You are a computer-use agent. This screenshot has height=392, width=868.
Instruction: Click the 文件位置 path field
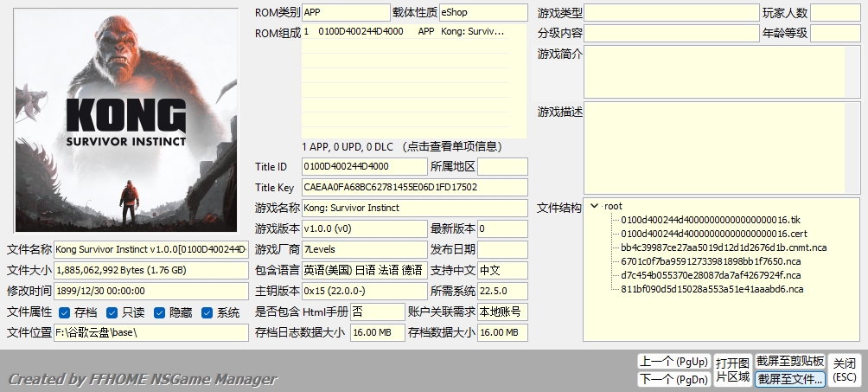(151, 332)
